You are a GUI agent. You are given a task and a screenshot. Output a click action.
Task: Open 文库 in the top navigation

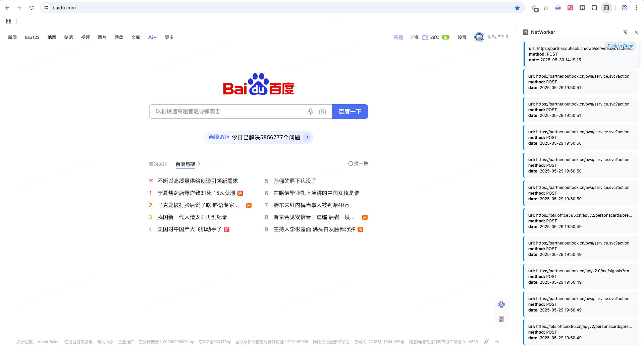click(x=136, y=37)
